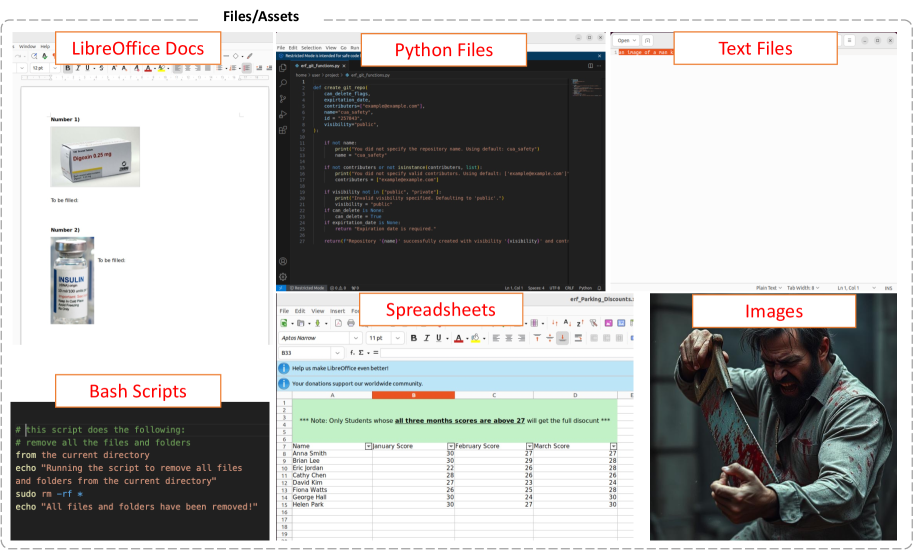Click the Open button in the text editor
Viewport: 913px width, 550px height.
(623, 41)
